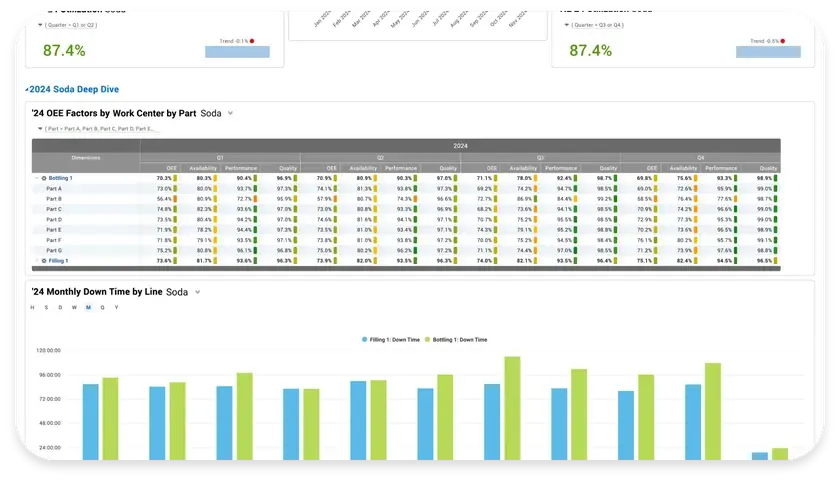Screen dimensions: 840x482
Task: Click the Q4 quarter column header
Action: pos(701,158)
